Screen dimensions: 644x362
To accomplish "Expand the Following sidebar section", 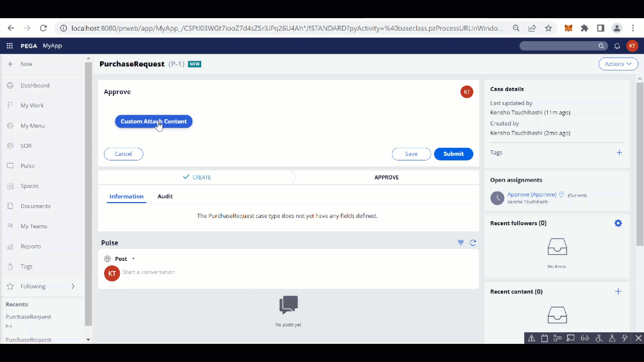I will (73, 286).
